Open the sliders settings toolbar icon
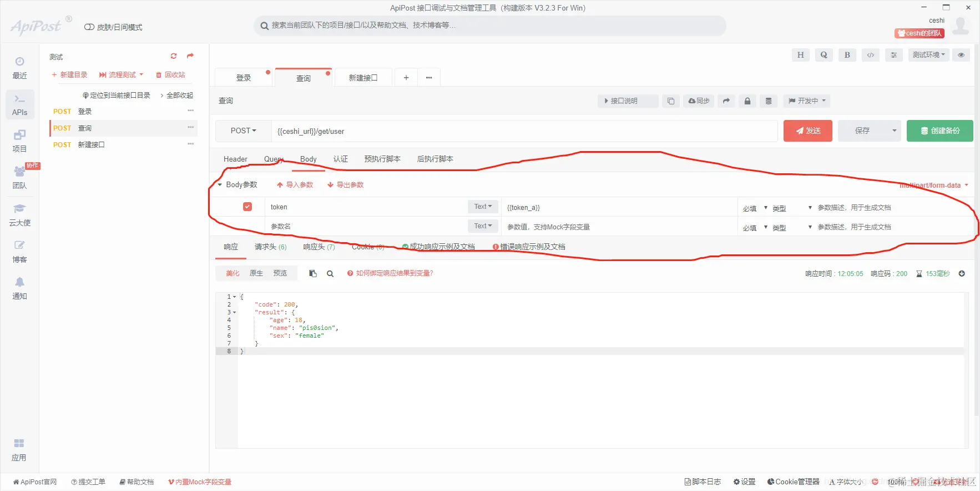This screenshot has height=491, width=980. 893,55
